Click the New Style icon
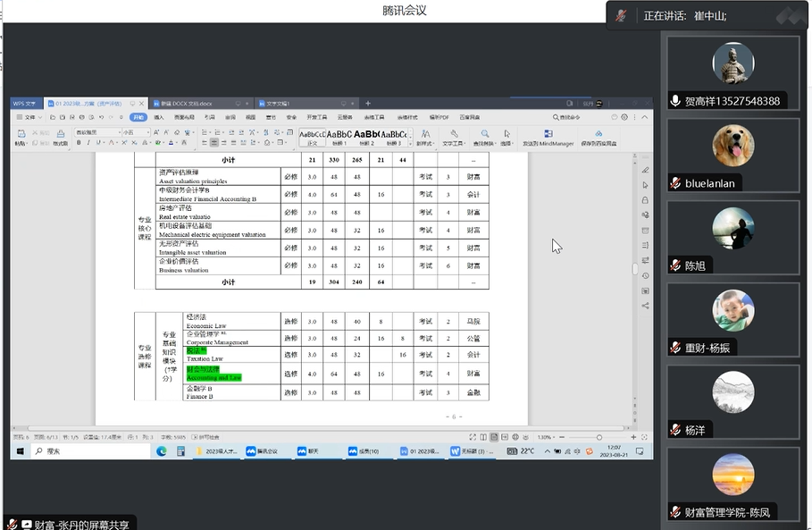 pos(426,134)
